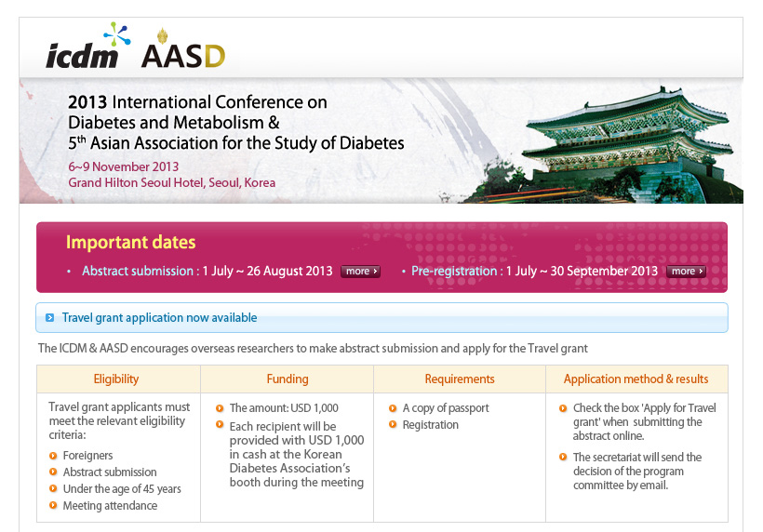This screenshot has width=763, height=532.
Task: Select the Funding column header
Action: coord(287,379)
